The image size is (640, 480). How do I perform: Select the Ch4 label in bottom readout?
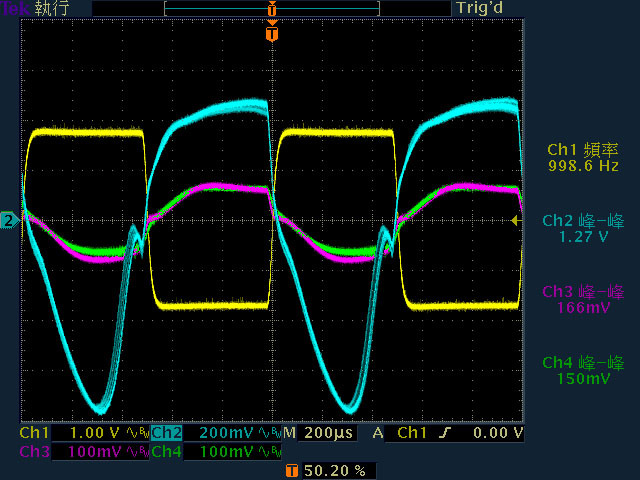[167, 451]
